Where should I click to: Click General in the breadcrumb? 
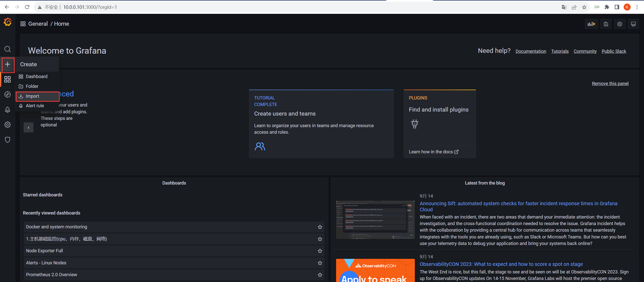coord(38,24)
